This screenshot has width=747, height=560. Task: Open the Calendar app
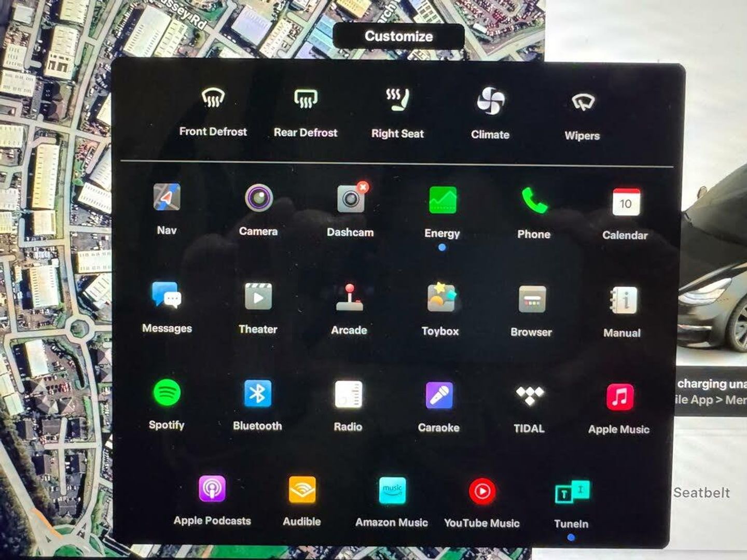(625, 214)
